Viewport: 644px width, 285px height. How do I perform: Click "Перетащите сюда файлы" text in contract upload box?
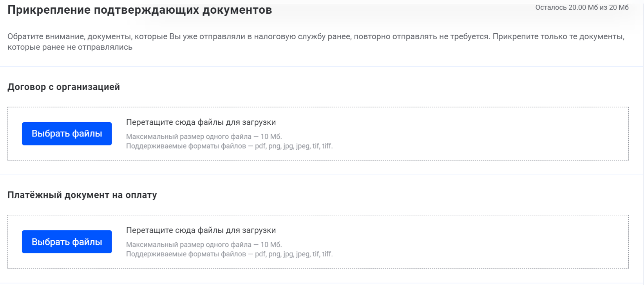tap(201, 122)
